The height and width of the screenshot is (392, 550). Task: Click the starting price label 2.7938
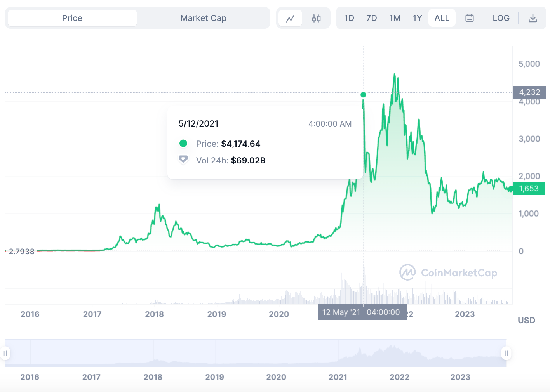pos(22,252)
